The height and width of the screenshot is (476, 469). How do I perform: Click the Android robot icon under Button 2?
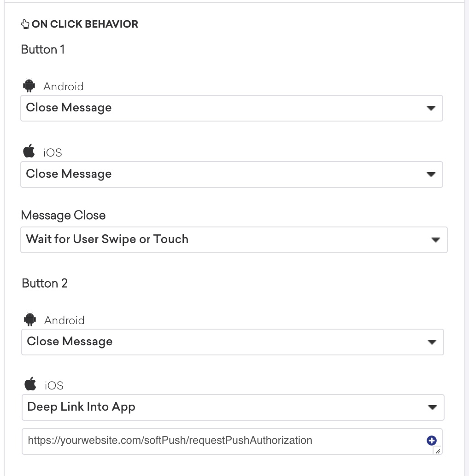point(30,319)
